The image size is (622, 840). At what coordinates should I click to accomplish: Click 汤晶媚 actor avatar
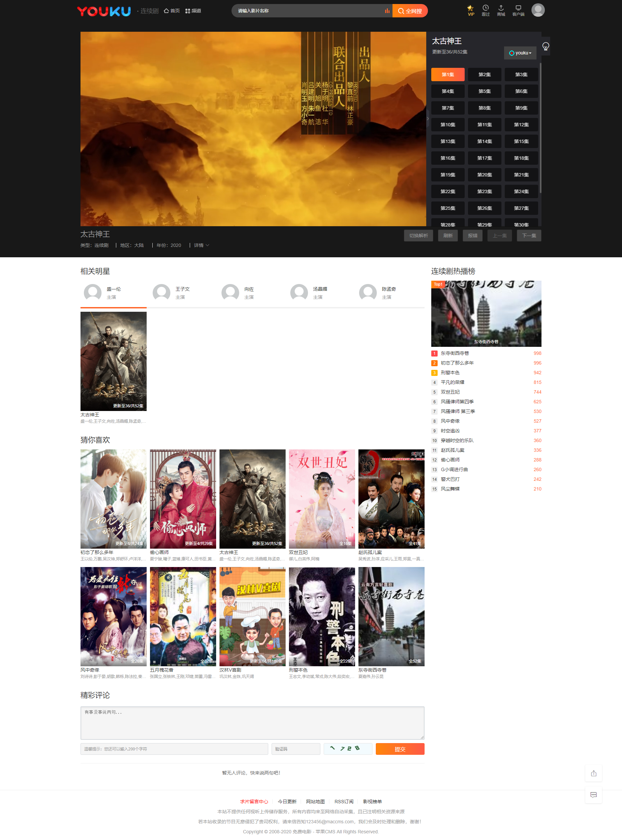(299, 293)
